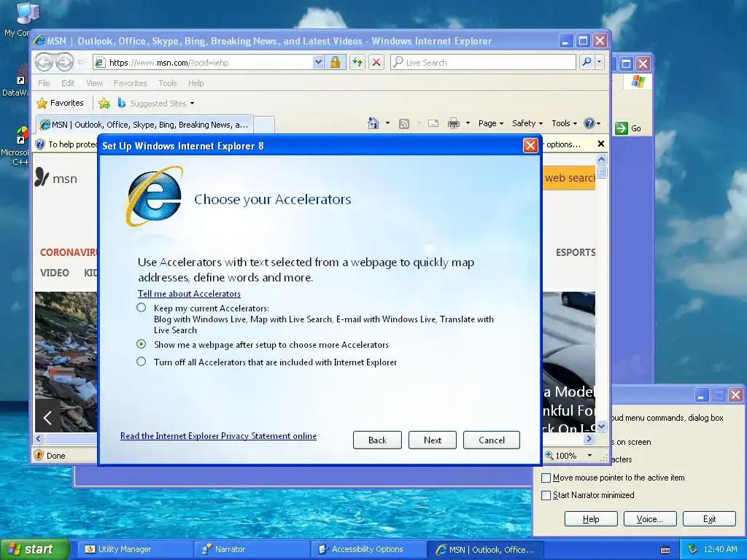Click the carousel previous arrow on MSN
Viewport: 747px width, 560px height.
pos(47,418)
